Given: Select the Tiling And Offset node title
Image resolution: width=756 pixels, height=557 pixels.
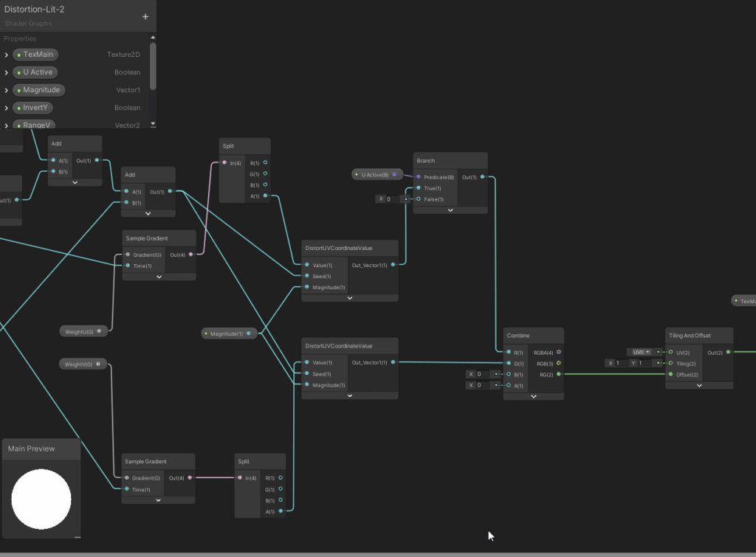Looking at the screenshot, I should tap(690, 336).
